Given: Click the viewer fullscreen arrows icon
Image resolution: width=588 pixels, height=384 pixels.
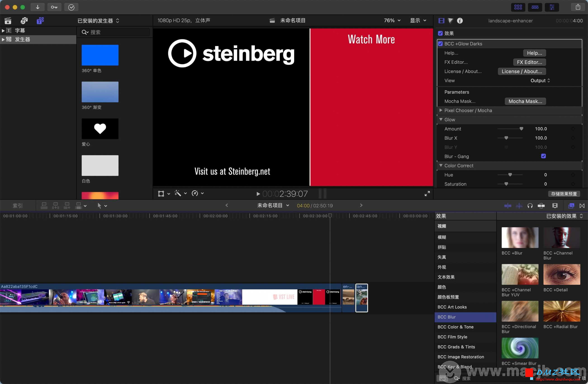Looking at the screenshot, I should pos(427,194).
